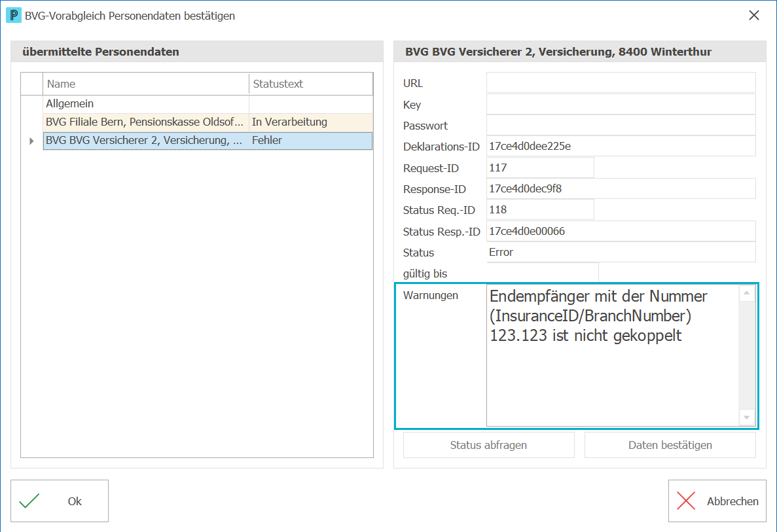
Task: Click the red cross icon on Abbrechen
Action: pyautogui.click(x=686, y=501)
